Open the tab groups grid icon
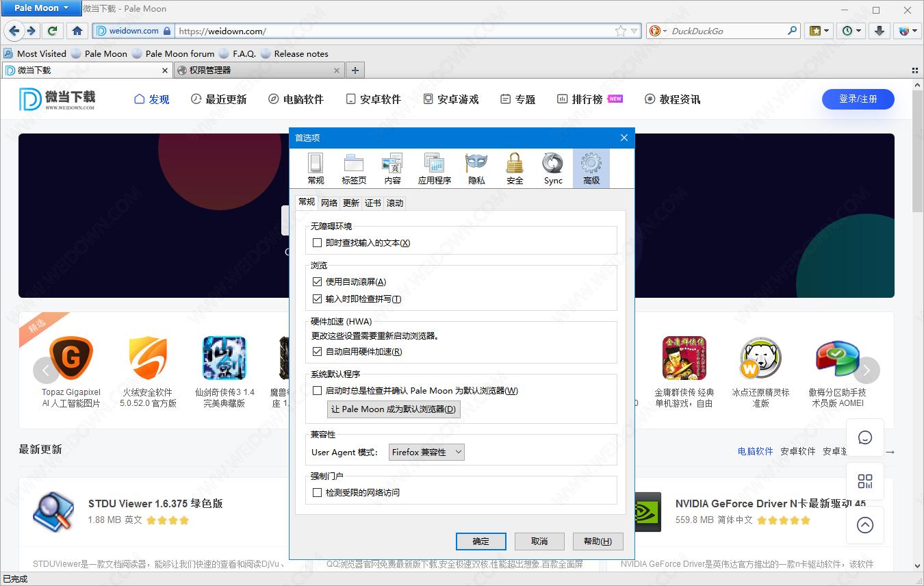924x586 pixels. coord(915,71)
